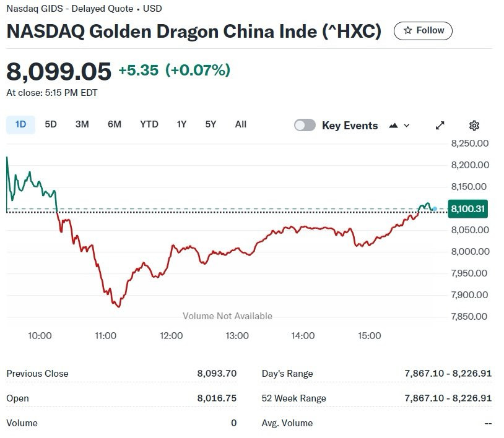Image resolution: width=504 pixels, height=438 pixels.
Task: Toggle the Key Events switch
Action: (x=305, y=125)
